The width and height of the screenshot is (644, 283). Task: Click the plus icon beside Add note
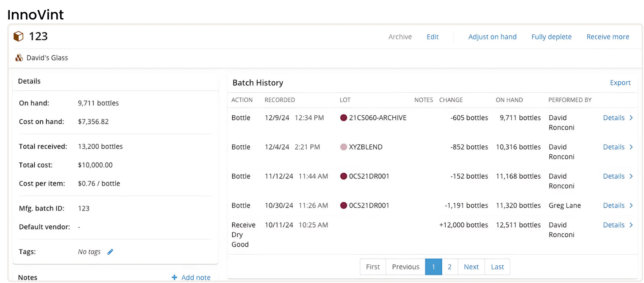[174, 277]
